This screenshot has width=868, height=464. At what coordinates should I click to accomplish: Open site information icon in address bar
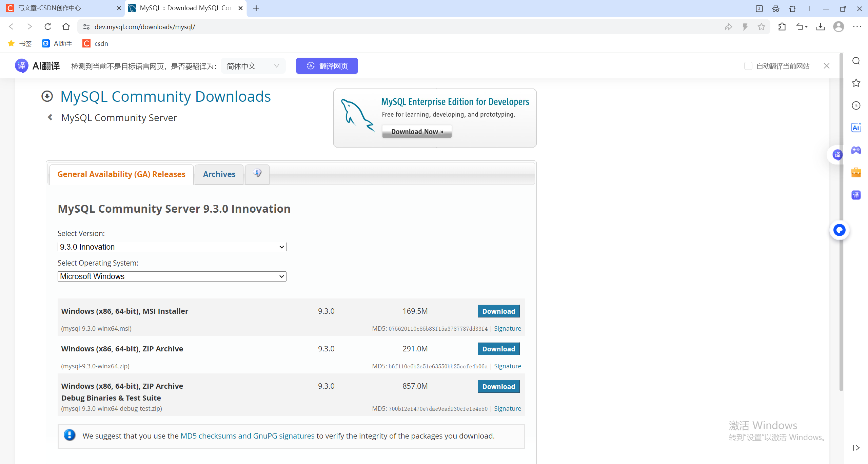[86, 27]
